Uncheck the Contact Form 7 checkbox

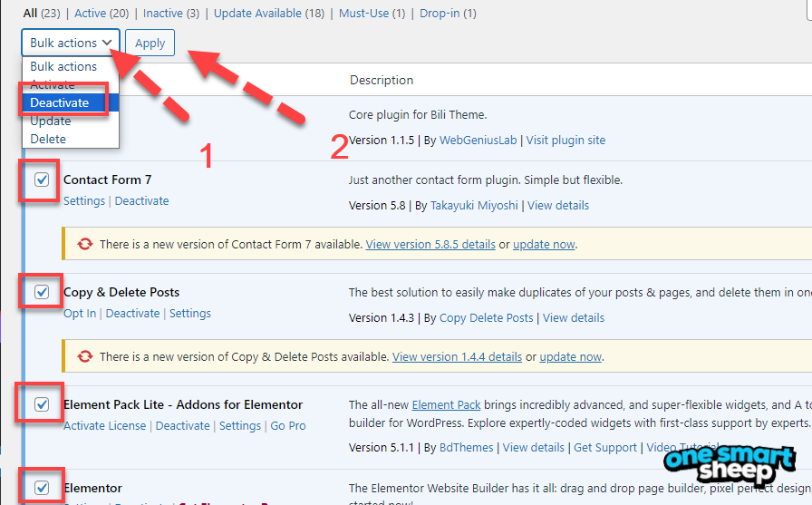[x=42, y=180]
